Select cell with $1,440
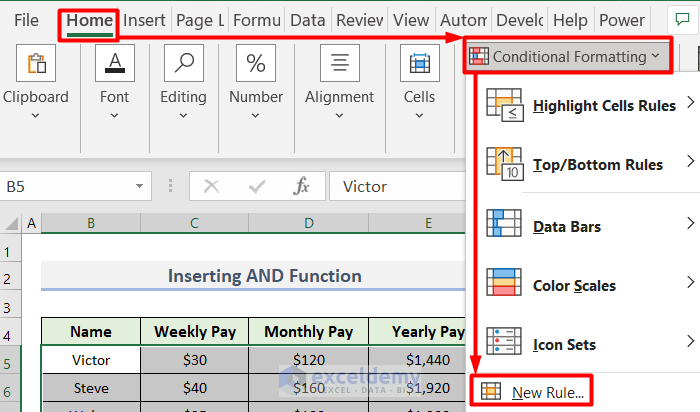The height and width of the screenshot is (412, 700). [417, 360]
